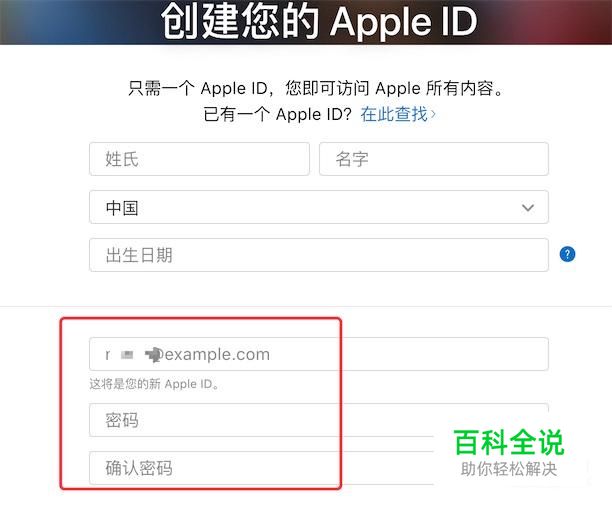Click the 已有一个 Apple ID? question text
Screen dimensions: 612x511
pyautogui.click(x=278, y=114)
